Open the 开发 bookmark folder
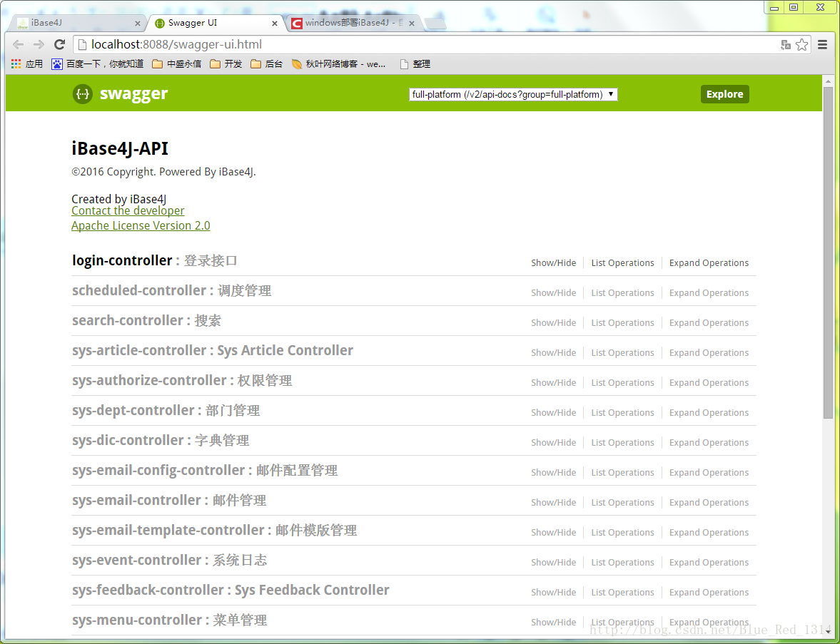The image size is (840, 644). coord(226,63)
